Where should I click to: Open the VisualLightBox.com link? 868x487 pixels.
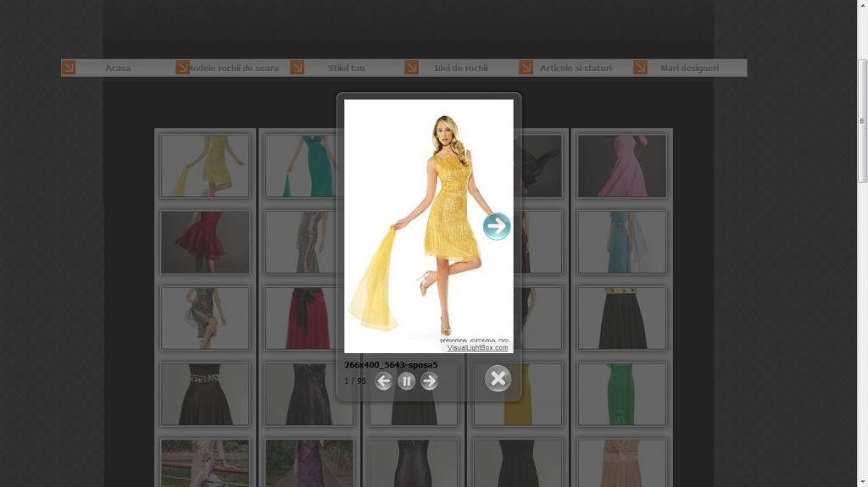point(477,347)
